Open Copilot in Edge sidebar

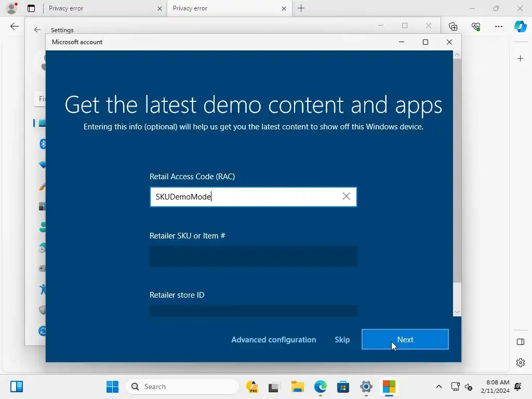pyautogui.click(x=521, y=26)
